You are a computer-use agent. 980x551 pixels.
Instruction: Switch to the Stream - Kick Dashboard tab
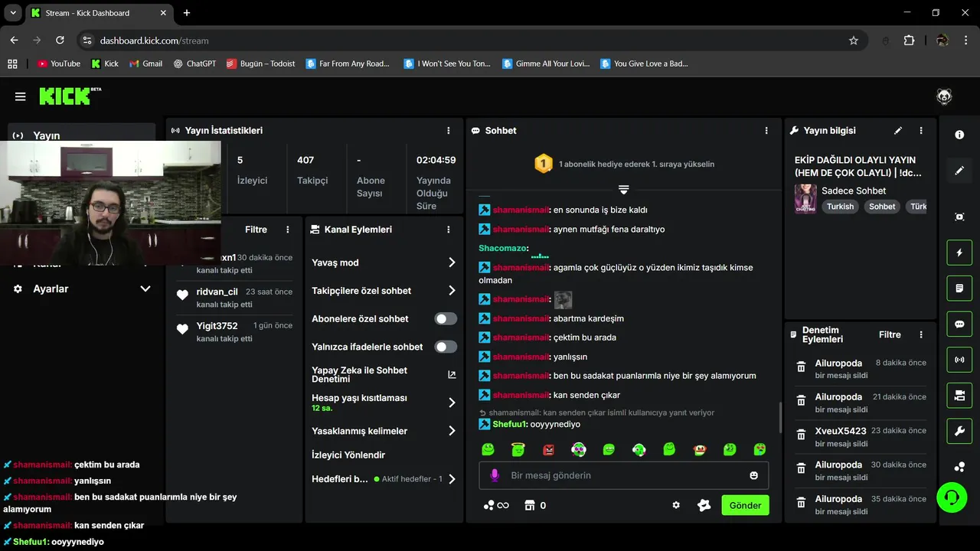point(98,13)
